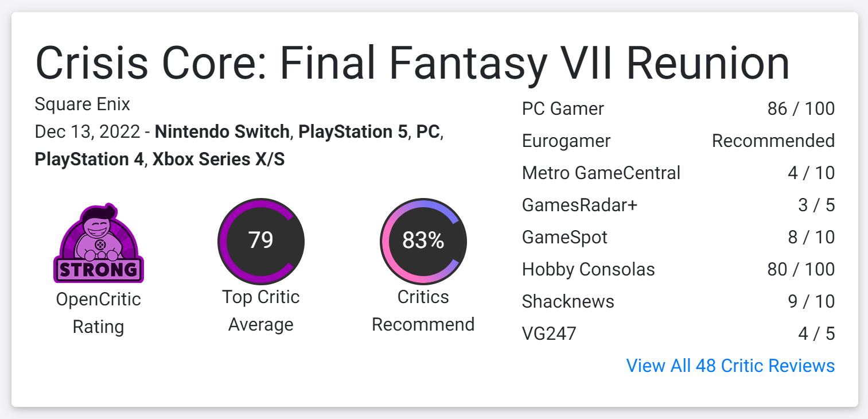
Task: Click the Square Enix publisher name
Action: [82, 104]
